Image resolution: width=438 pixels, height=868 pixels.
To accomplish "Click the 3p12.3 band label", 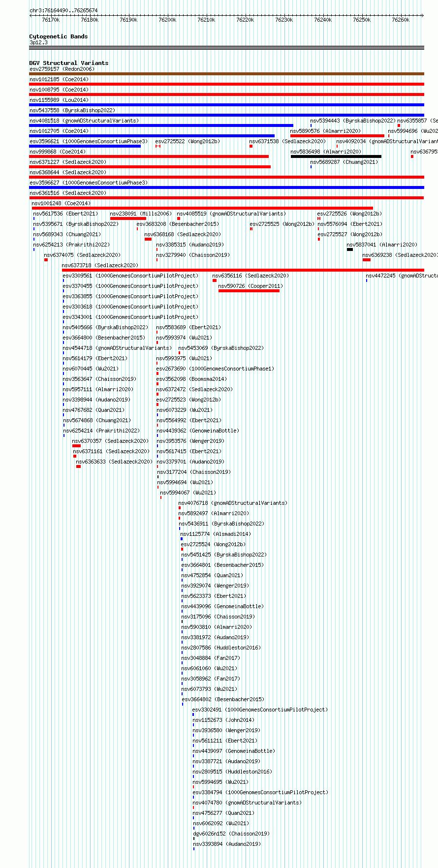I will pyautogui.click(x=39, y=43).
